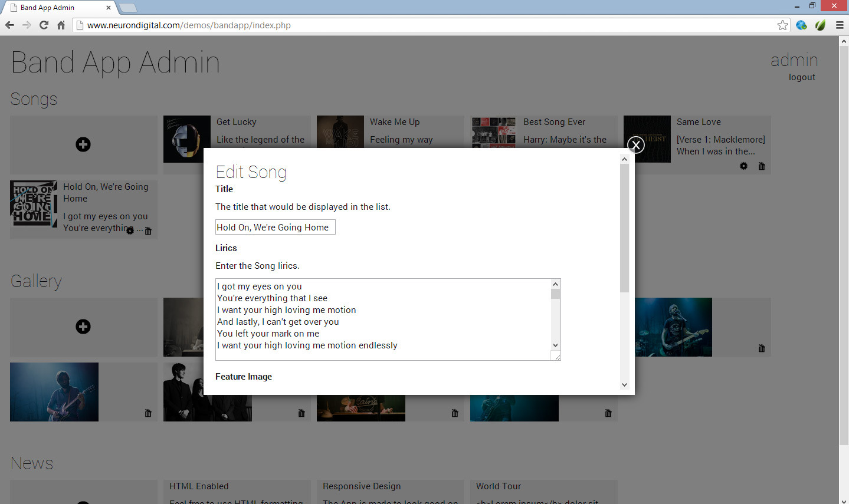The image size is (849, 504).
Task: Click trash icon for Hold On, We're Going Home
Action: pos(148,231)
